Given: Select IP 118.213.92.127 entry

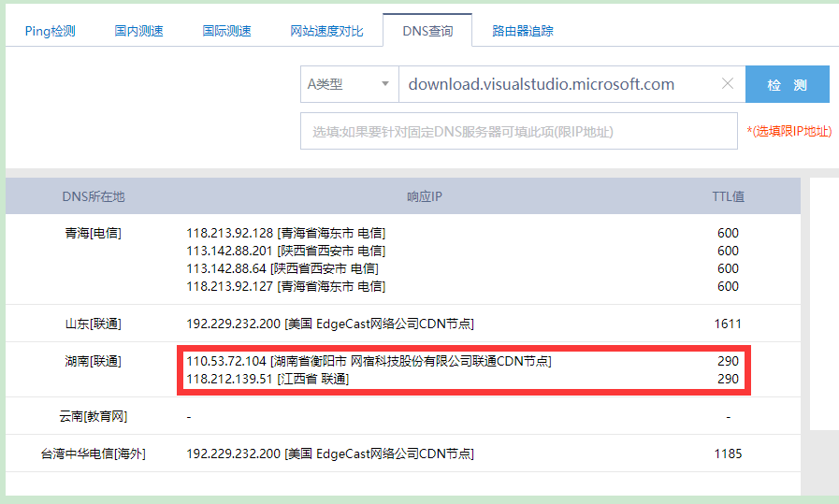Looking at the screenshot, I should click(285, 286).
